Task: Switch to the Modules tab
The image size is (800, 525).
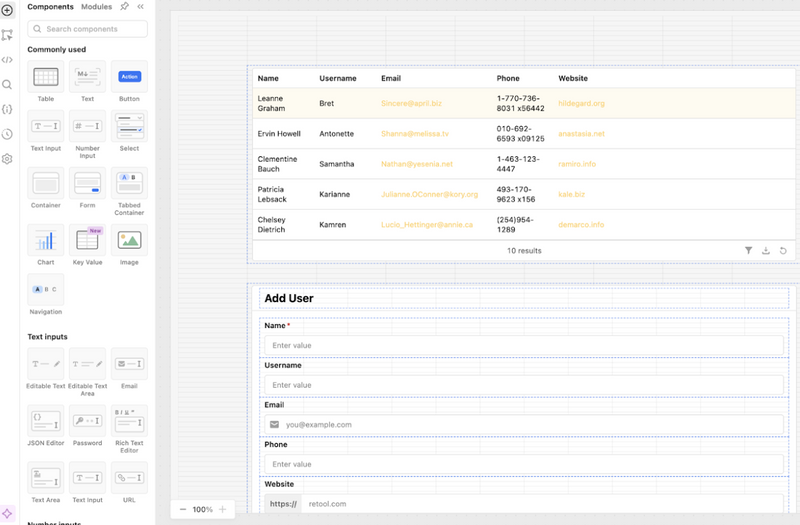Action: click(96, 7)
